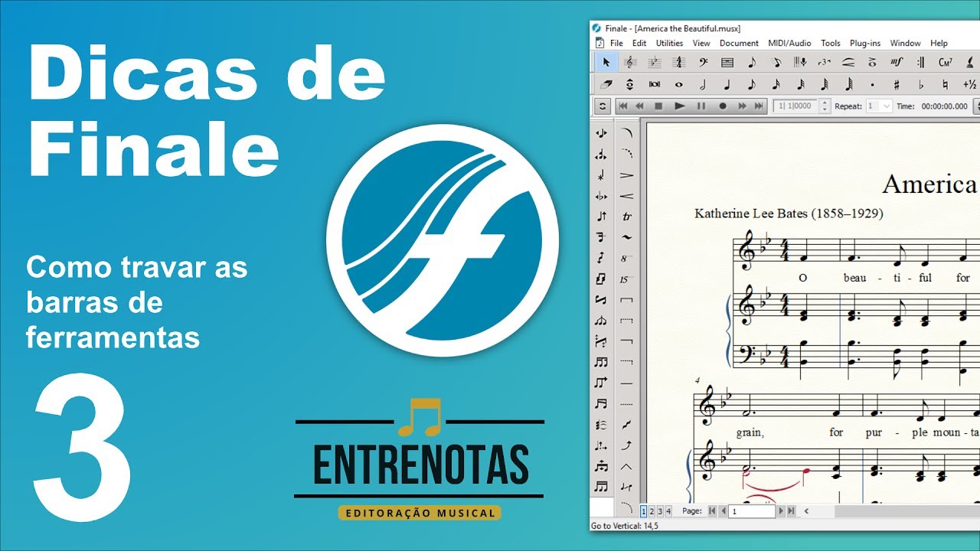Click the Page number input field

tap(752, 510)
